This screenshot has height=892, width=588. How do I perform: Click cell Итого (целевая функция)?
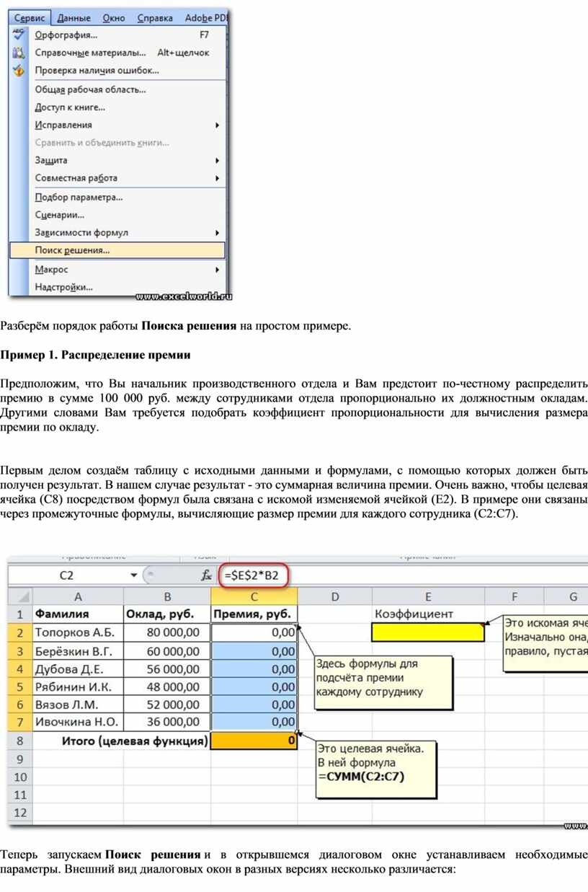point(122,741)
